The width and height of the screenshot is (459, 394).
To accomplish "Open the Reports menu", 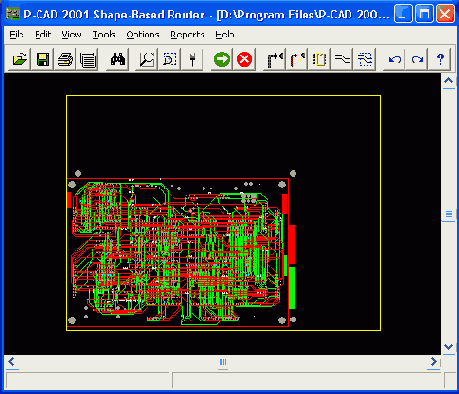I will pyautogui.click(x=187, y=34).
